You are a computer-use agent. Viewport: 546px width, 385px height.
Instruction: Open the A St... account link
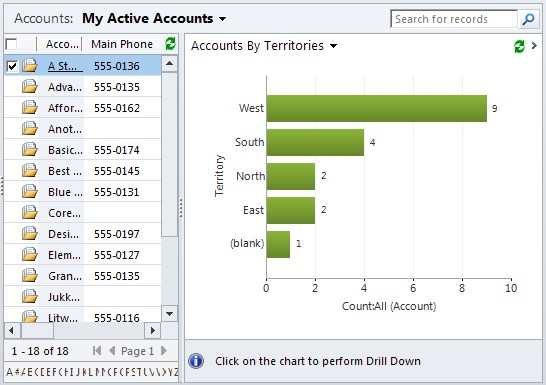[65, 66]
